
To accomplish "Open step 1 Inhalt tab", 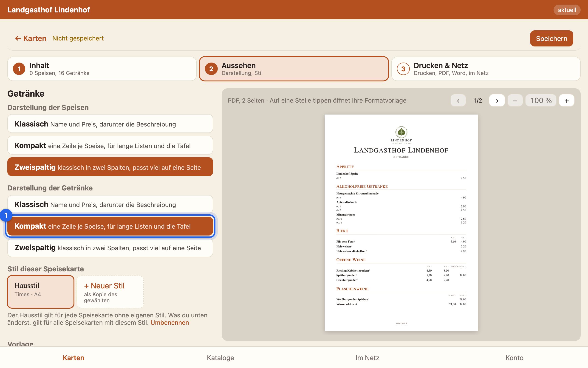I will (102, 69).
